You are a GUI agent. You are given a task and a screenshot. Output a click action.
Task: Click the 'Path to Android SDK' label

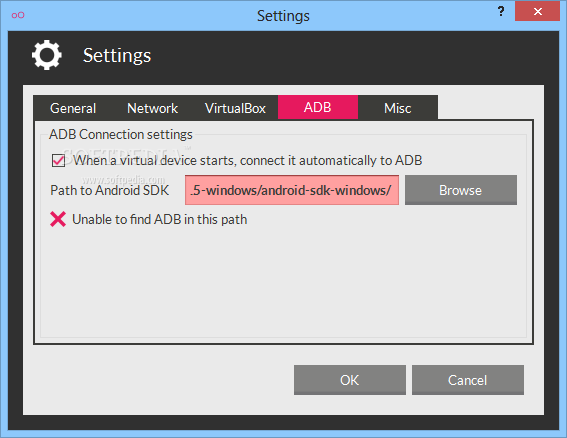coord(110,190)
